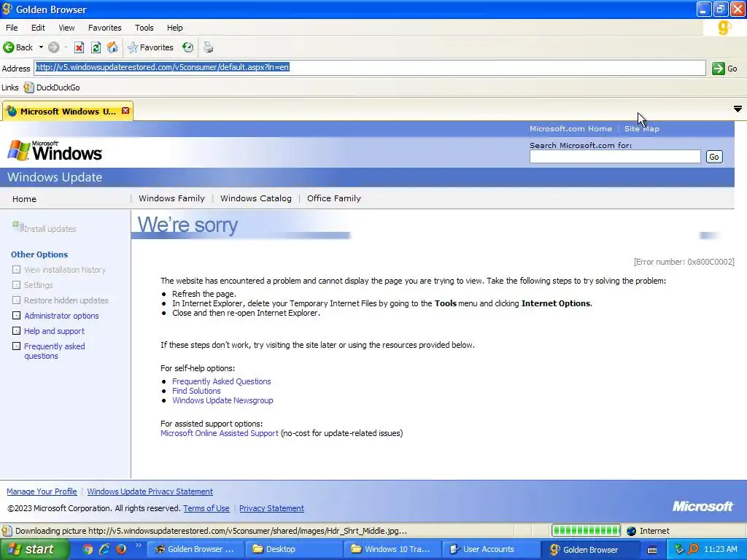Image resolution: width=747 pixels, height=560 pixels.
Task: Switch to Windows 10 Tra... taskbar button
Action: 392,549
